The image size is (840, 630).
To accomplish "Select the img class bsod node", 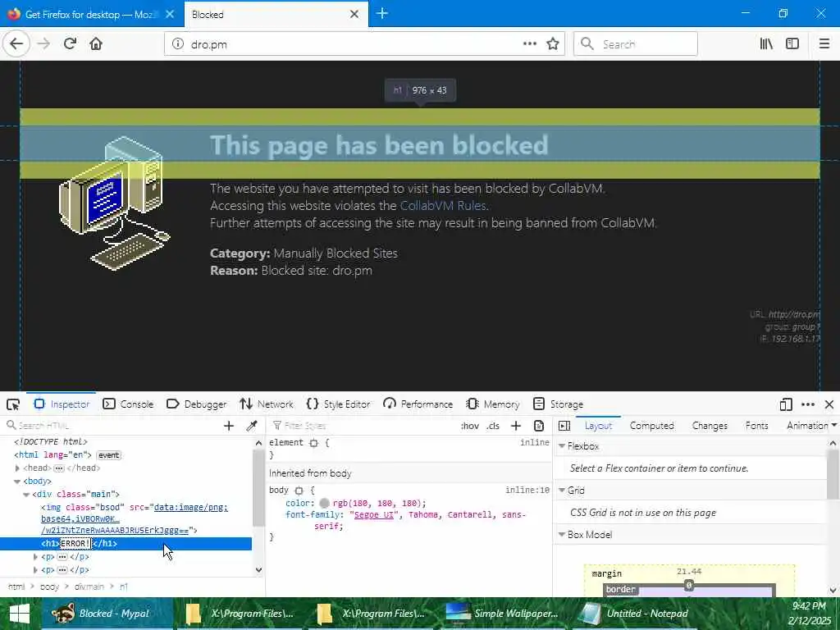I will [135, 518].
